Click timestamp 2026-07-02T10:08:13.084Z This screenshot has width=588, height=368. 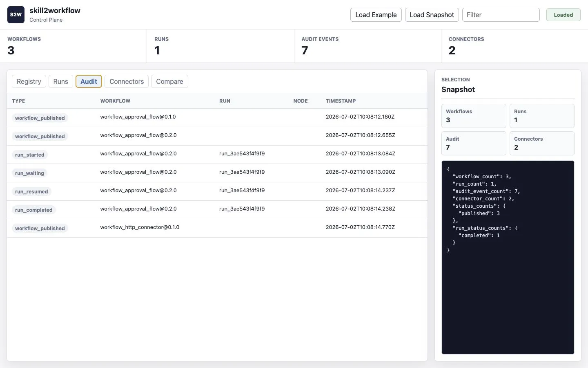pos(361,154)
